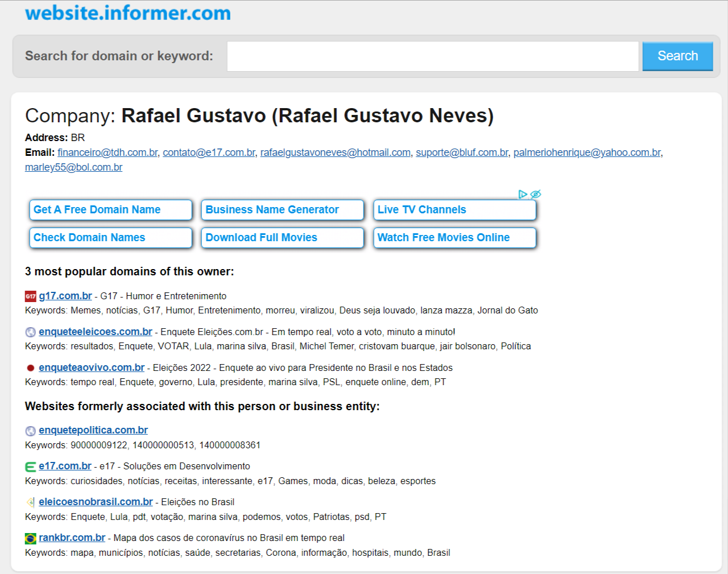The image size is (728, 574).
Task: Click the keywords line starting with 'curiosidades'
Action: click(230, 481)
